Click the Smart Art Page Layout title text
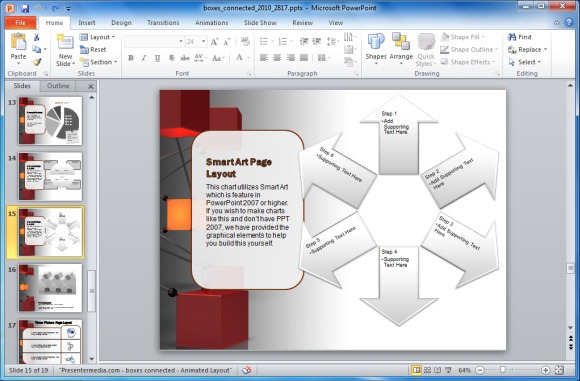This screenshot has width=580, height=381. point(239,168)
